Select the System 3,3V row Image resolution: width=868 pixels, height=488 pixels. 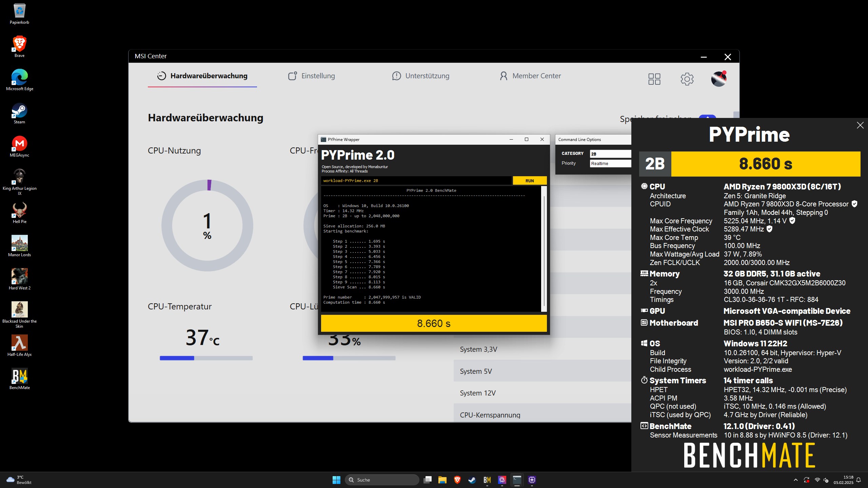[x=542, y=349]
